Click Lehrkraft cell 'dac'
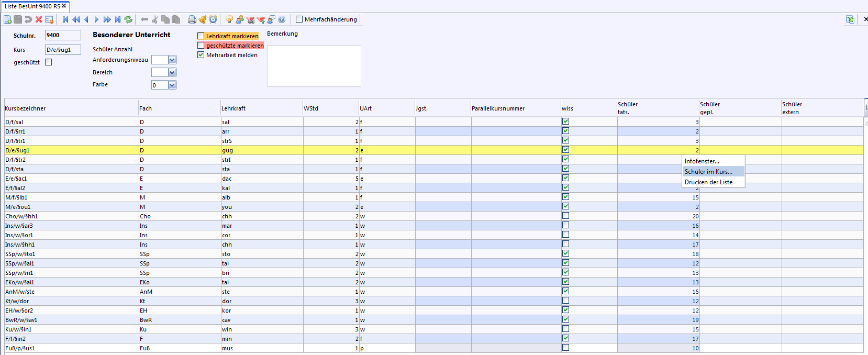This screenshot has height=355, width=868. 262,179
